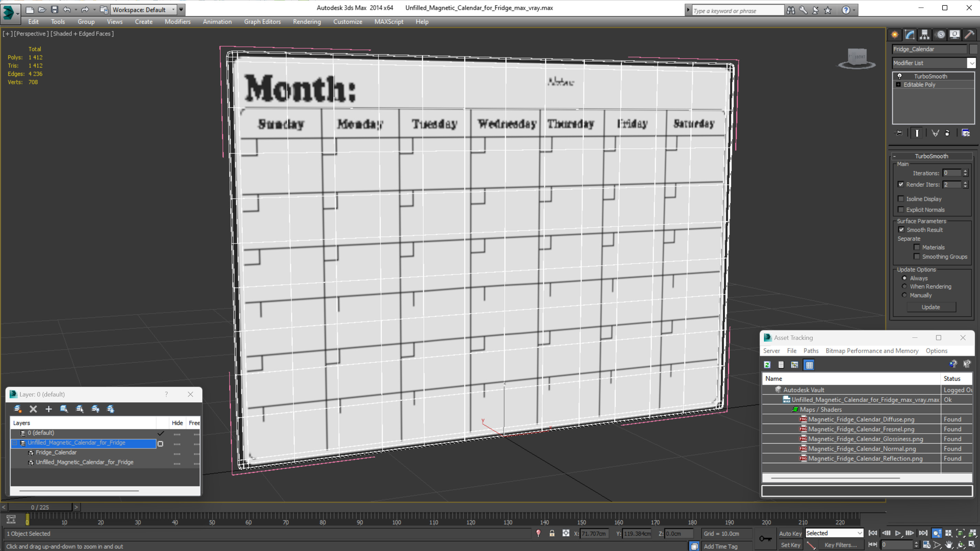Click the TurboSmooth modifier icon
The image size is (980, 551).
pyautogui.click(x=899, y=75)
